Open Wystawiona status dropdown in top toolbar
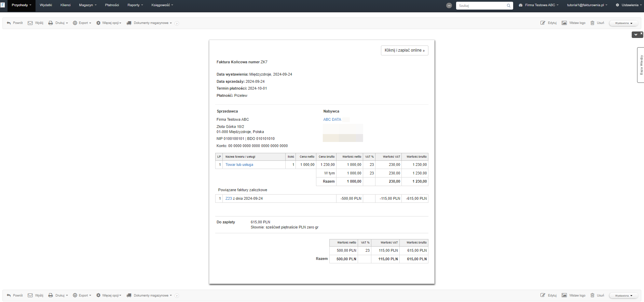This screenshot has height=302, width=644. point(624,23)
